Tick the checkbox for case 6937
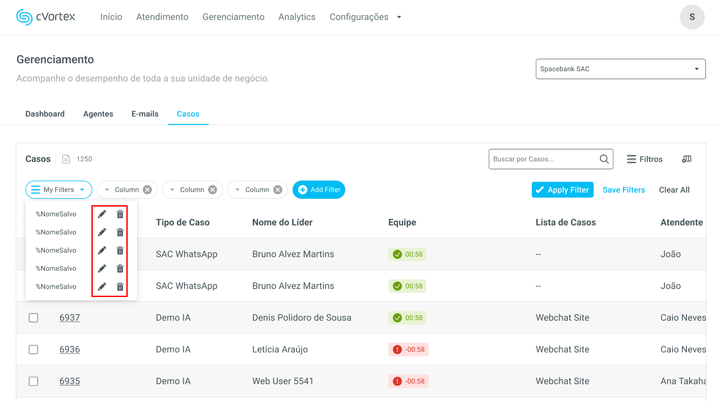Screen dimensions: 720x401 (x=33, y=318)
